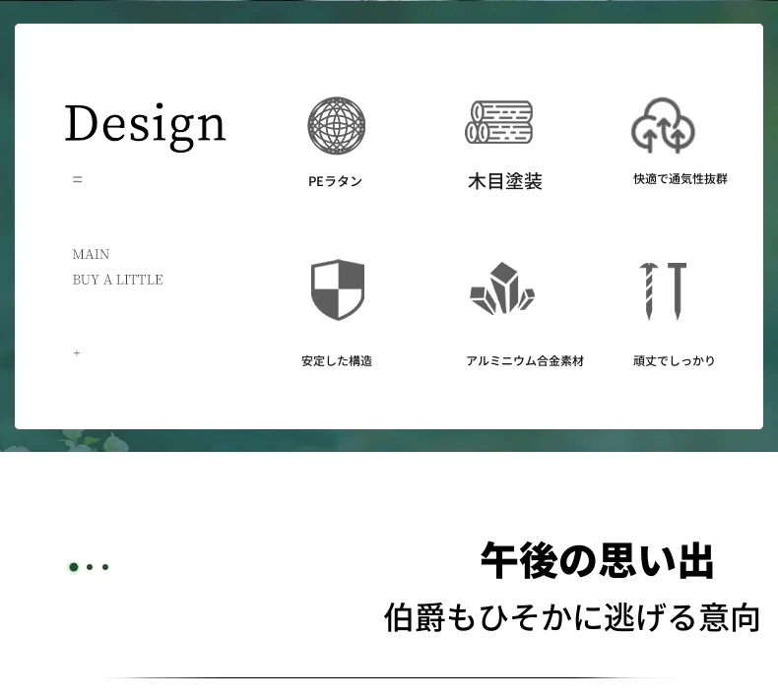Click the "MAIN" text
The height and width of the screenshot is (700, 778).
(x=91, y=254)
